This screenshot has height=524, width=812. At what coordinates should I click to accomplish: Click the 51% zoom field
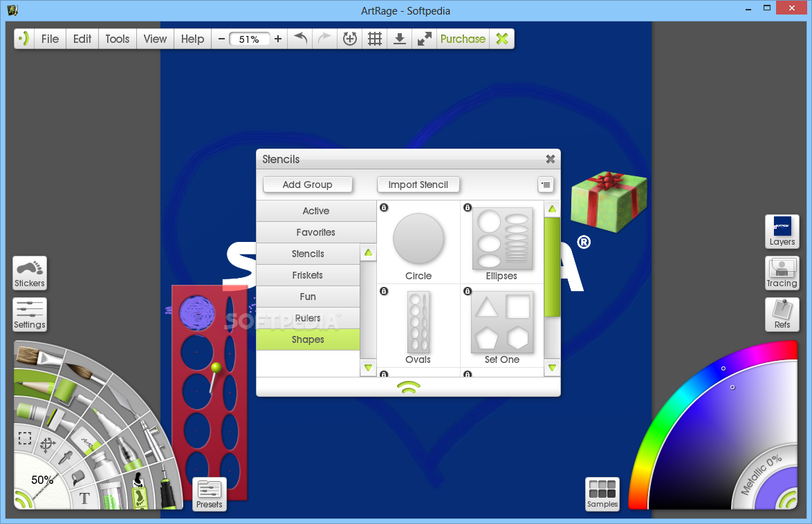pos(249,39)
